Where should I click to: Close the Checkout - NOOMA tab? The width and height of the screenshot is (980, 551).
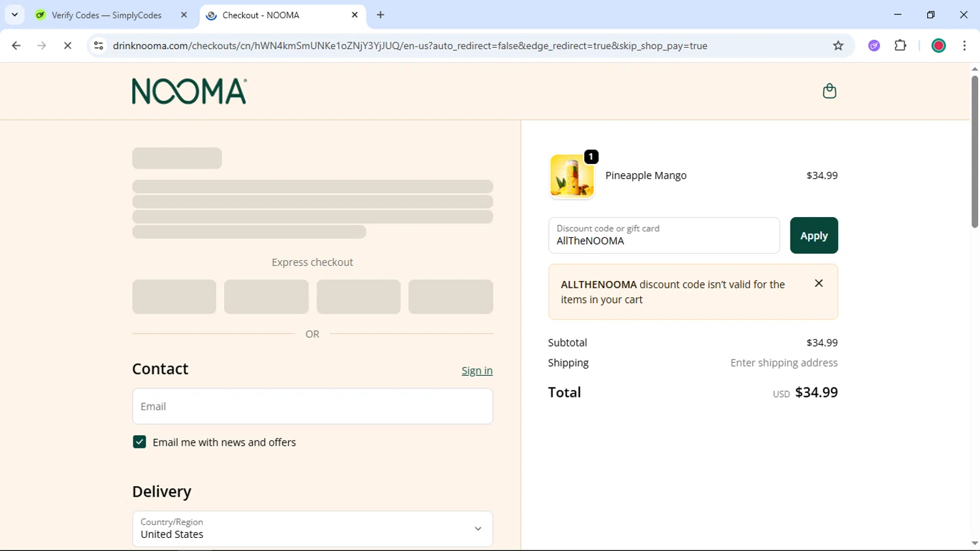[355, 15]
